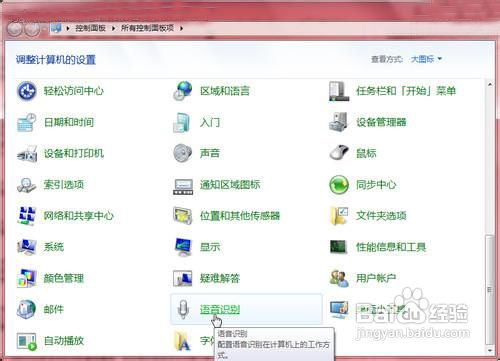Click the Forward navigation button
Viewport: 500px width, 361px height.
[x=32, y=29]
